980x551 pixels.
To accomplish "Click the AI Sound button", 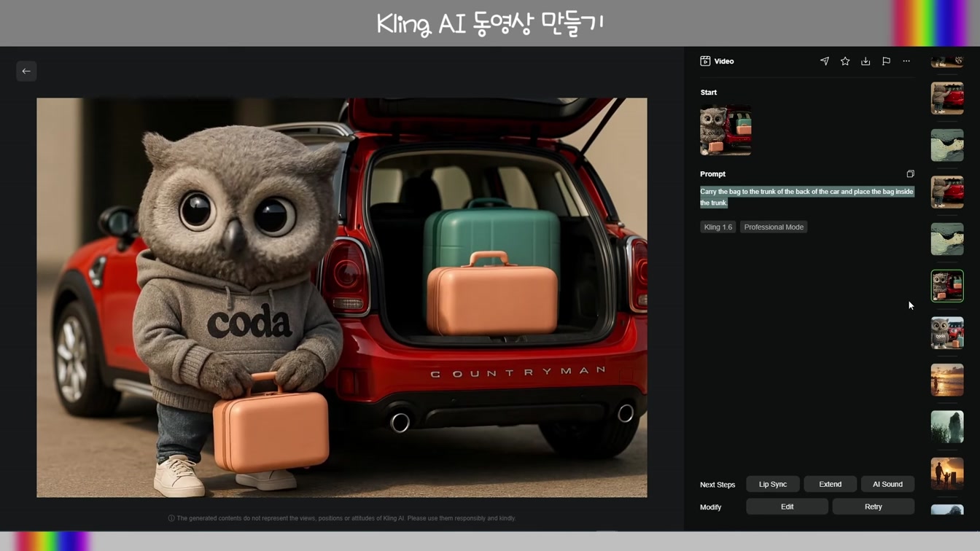I will click(x=887, y=484).
